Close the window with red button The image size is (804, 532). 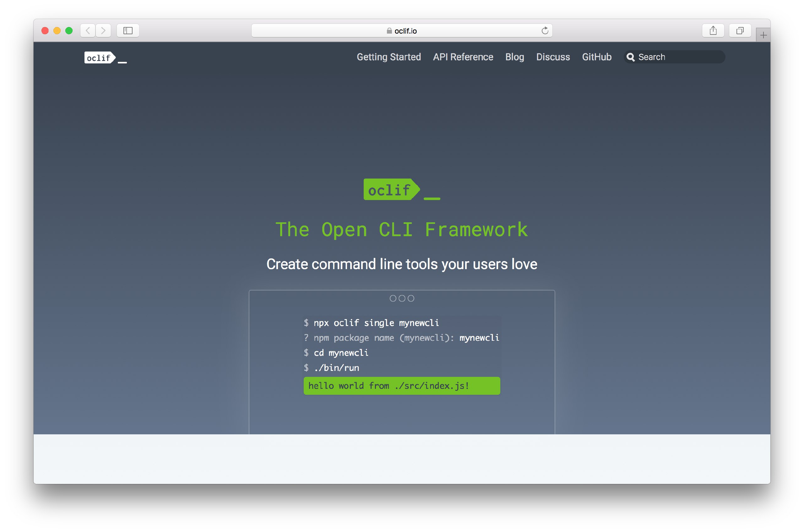(45, 30)
